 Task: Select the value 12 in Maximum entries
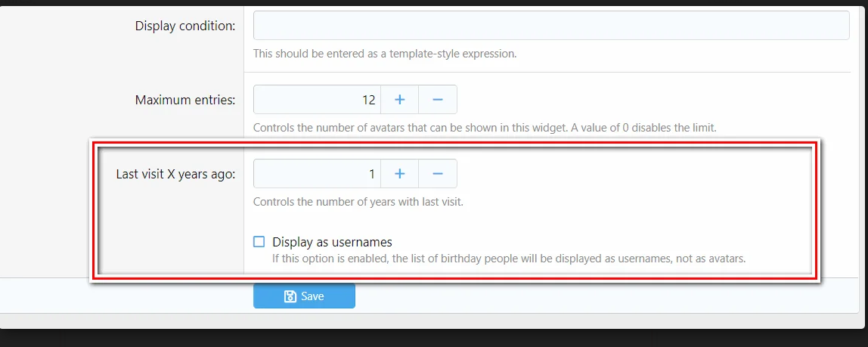click(x=368, y=100)
